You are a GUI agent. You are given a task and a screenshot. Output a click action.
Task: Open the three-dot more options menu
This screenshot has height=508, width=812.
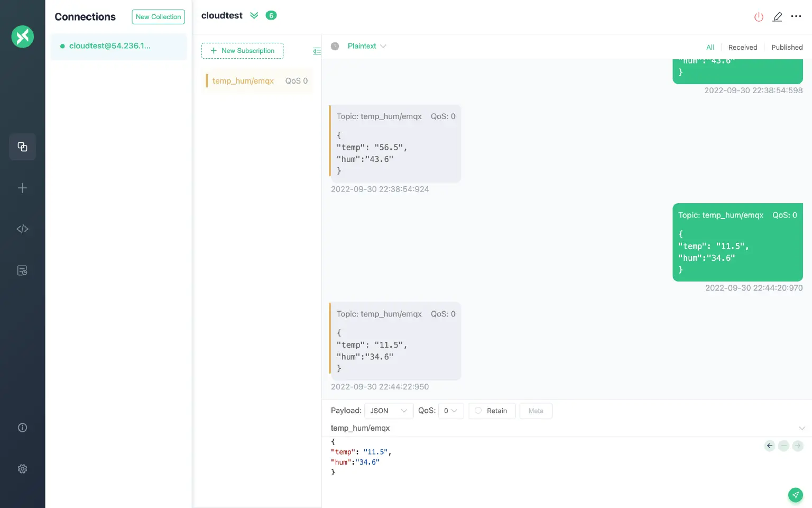[x=796, y=16]
